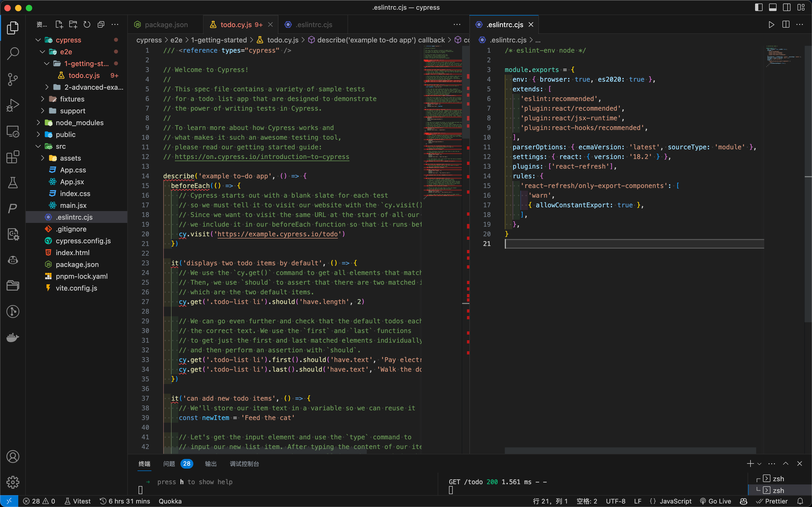The image size is (812, 507).
Task: Open the 问题 problems panel tab
Action: click(x=169, y=464)
